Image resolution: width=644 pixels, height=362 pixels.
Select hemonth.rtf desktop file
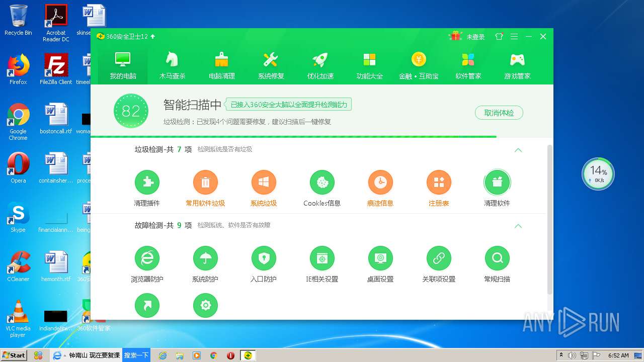pyautogui.click(x=56, y=266)
